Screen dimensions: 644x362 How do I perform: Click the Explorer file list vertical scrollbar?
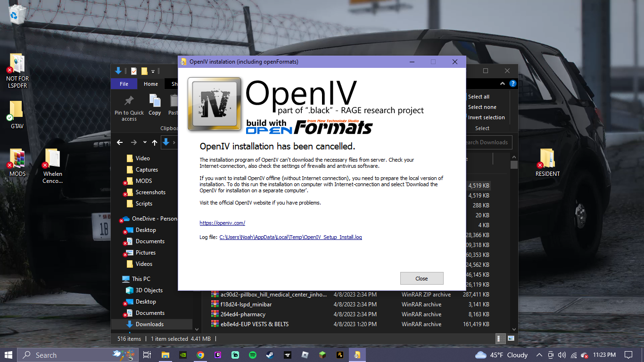514,165
